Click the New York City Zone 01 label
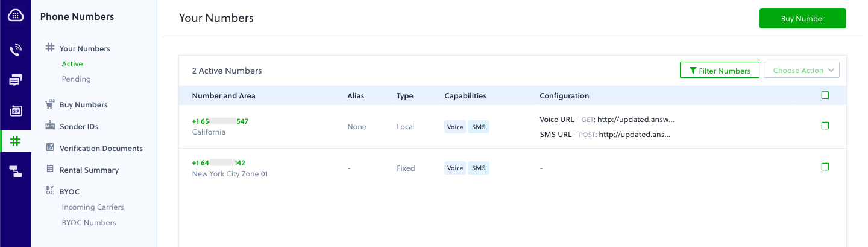This screenshot has width=868, height=247. (230, 174)
